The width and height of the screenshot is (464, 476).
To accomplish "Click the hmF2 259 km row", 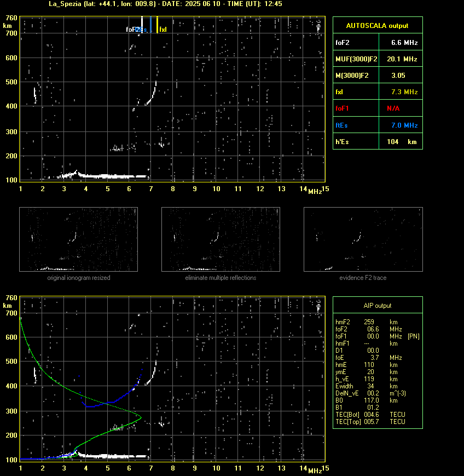I will (x=367, y=322).
